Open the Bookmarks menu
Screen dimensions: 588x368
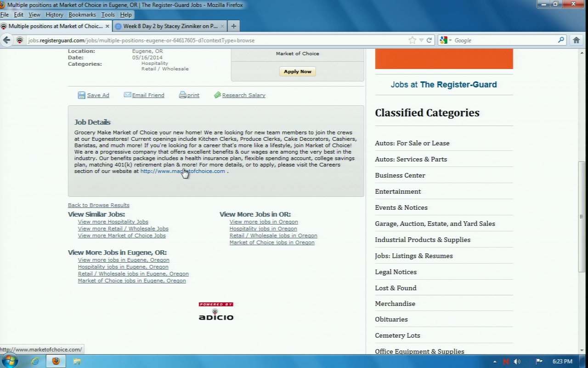coord(82,15)
